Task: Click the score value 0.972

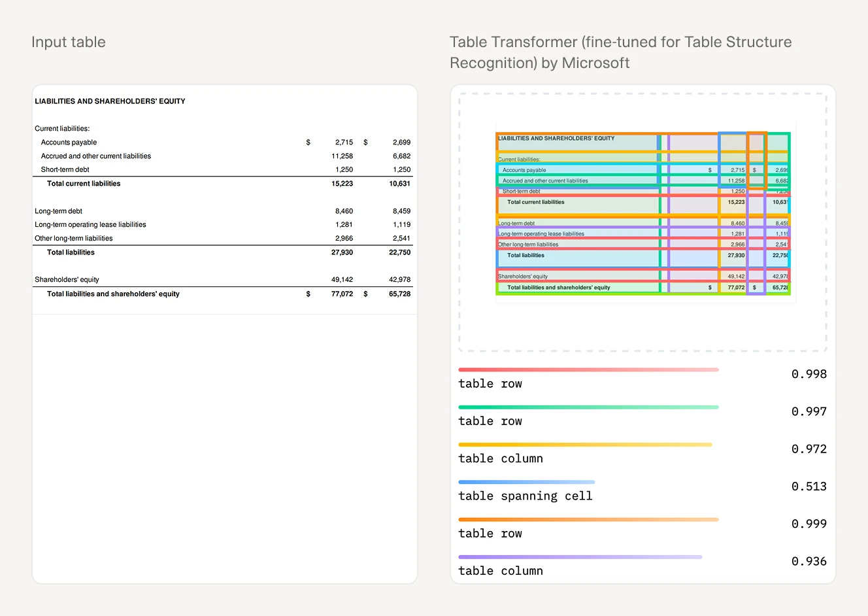Action: coord(809,449)
